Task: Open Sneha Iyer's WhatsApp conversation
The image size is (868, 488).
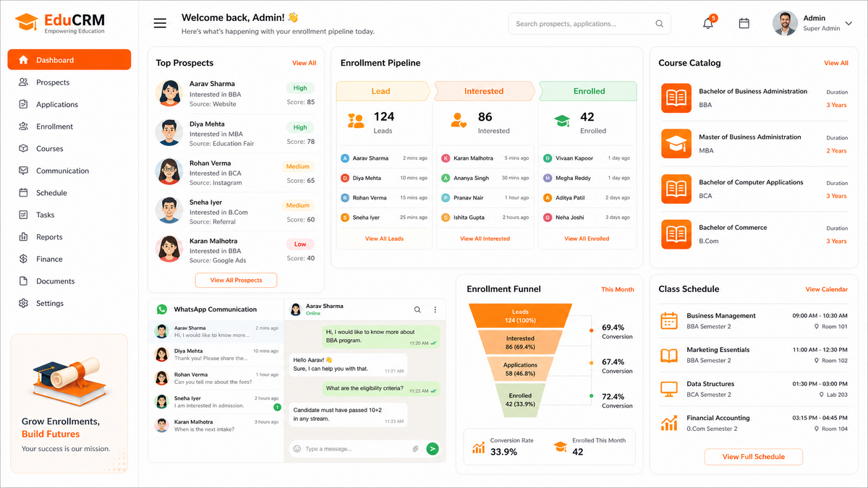Action: coord(216,402)
